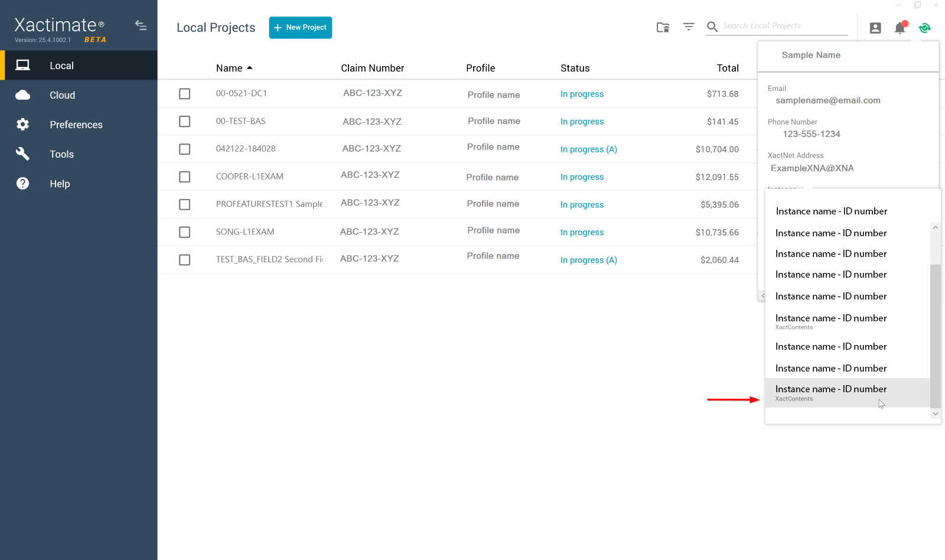
Task: Sort by Profile column header
Action: tap(480, 68)
